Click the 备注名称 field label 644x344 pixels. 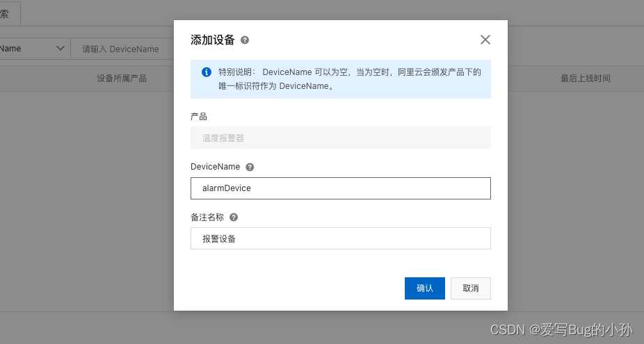(x=207, y=217)
